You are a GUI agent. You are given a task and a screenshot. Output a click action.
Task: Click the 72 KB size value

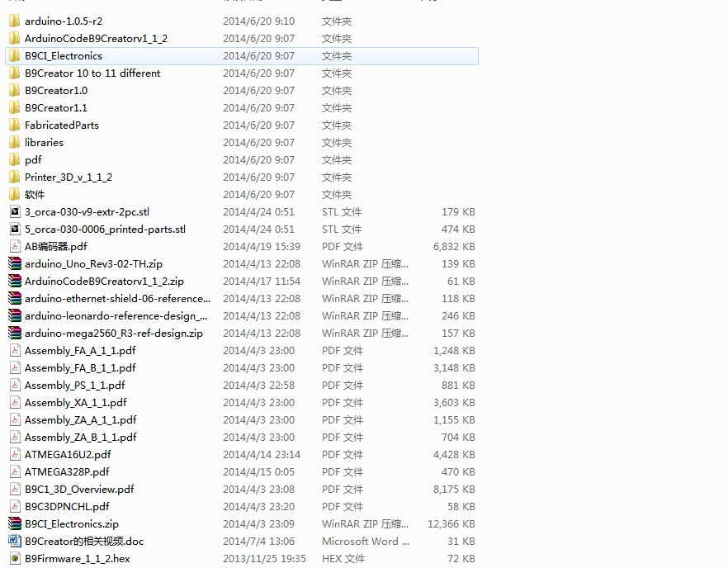(x=461, y=558)
